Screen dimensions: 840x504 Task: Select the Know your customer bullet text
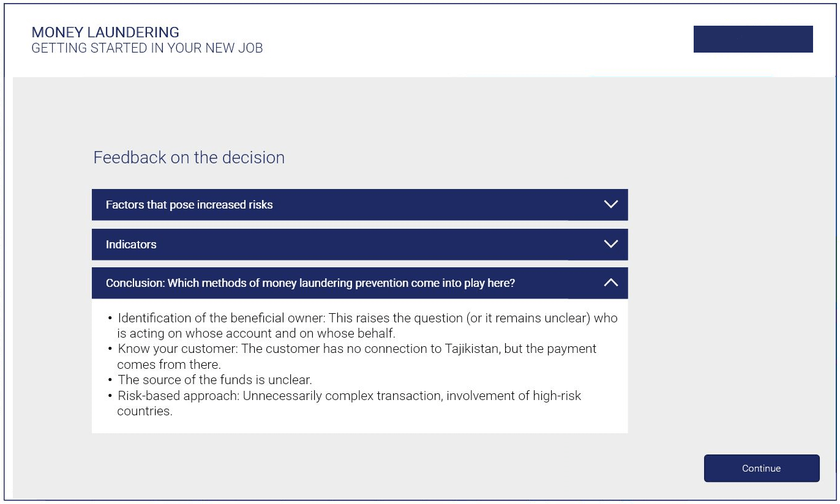pos(353,356)
